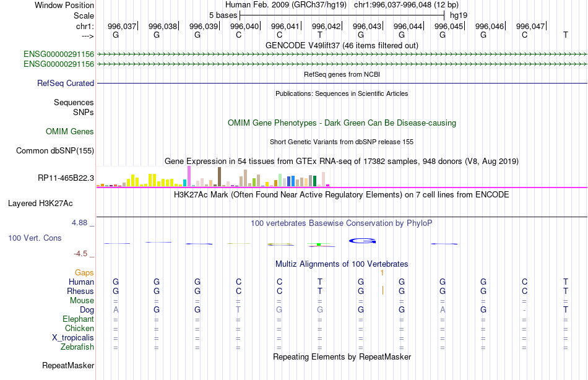
Task: Click the tall dark brown GTEx bar
Action: [219, 176]
